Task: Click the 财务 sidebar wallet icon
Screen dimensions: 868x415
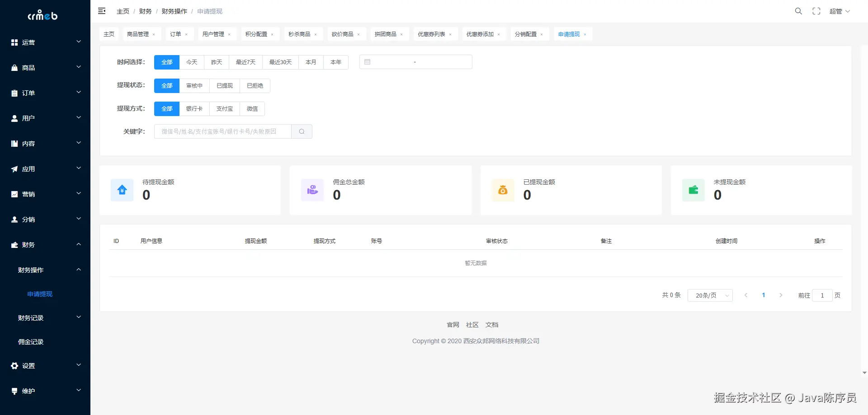Action: coord(14,245)
